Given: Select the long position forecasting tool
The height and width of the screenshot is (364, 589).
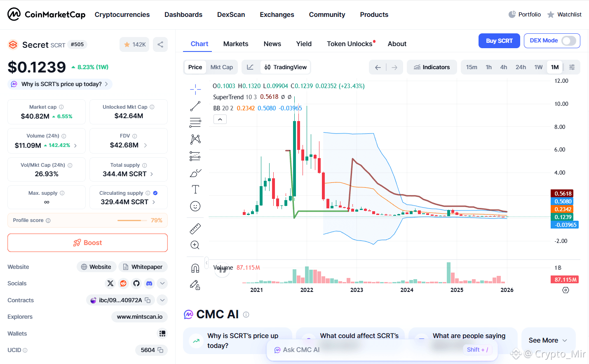Looking at the screenshot, I should click(195, 156).
